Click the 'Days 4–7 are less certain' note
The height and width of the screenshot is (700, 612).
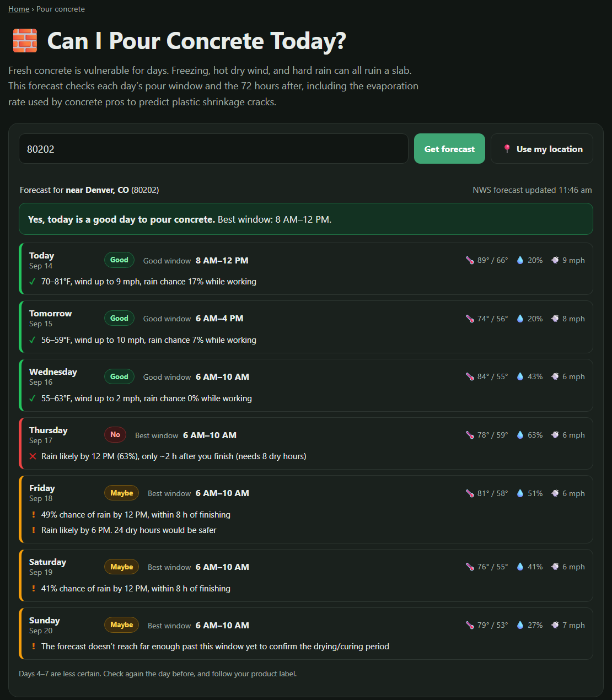(x=158, y=674)
